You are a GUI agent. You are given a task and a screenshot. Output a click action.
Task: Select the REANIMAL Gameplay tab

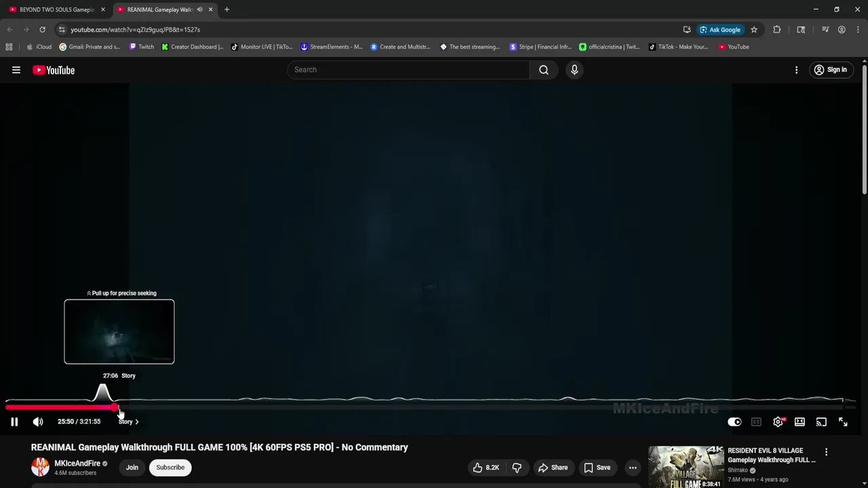tap(160, 9)
